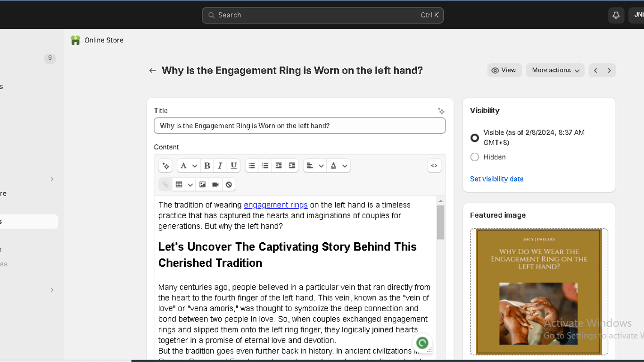The width and height of the screenshot is (644, 362).
Task: Click the Set visibility date link
Action: point(496,179)
